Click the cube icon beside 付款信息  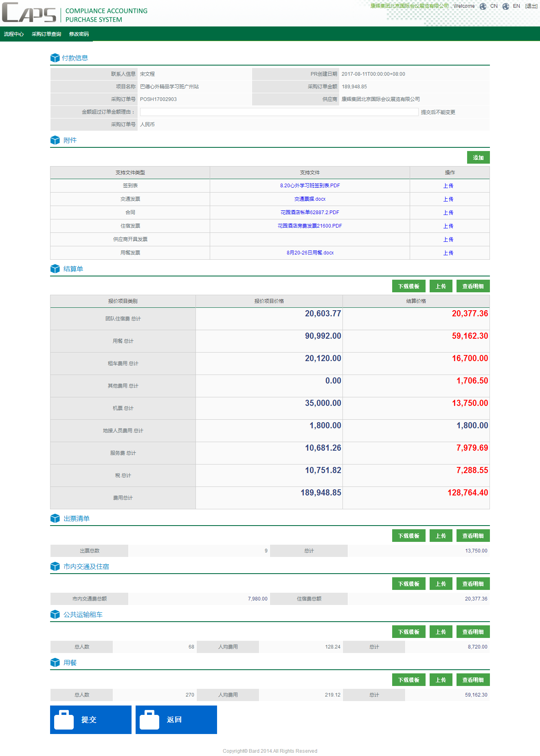pos(55,58)
